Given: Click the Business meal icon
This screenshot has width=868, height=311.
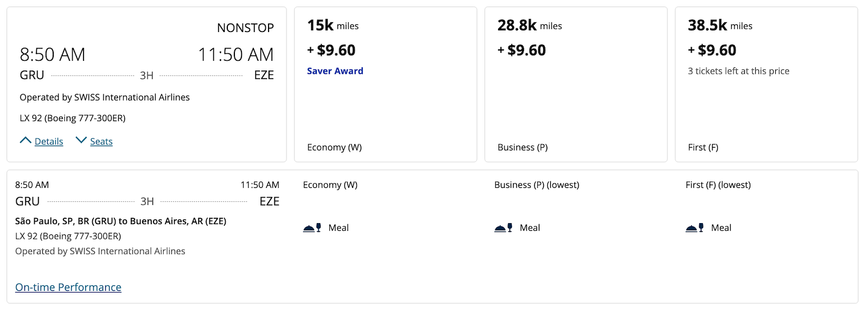Looking at the screenshot, I should pyautogui.click(x=503, y=228).
